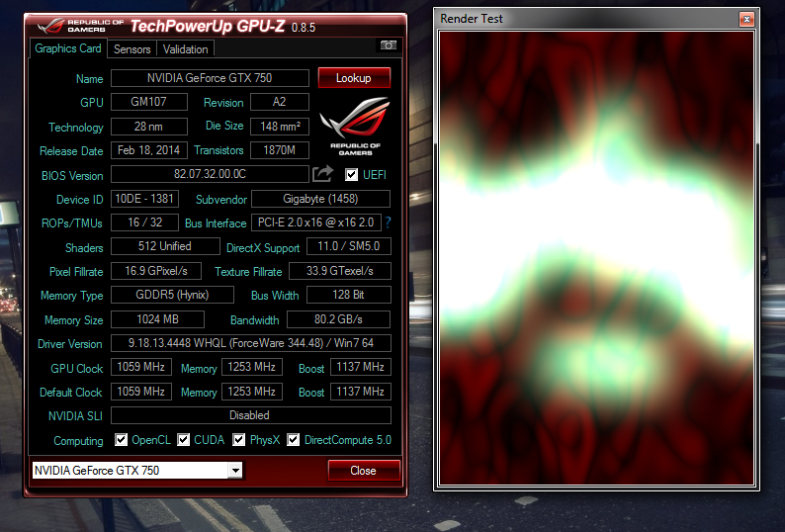Toggle the CUDA checkbox
The width and height of the screenshot is (785, 532).
pyautogui.click(x=184, y=440)
